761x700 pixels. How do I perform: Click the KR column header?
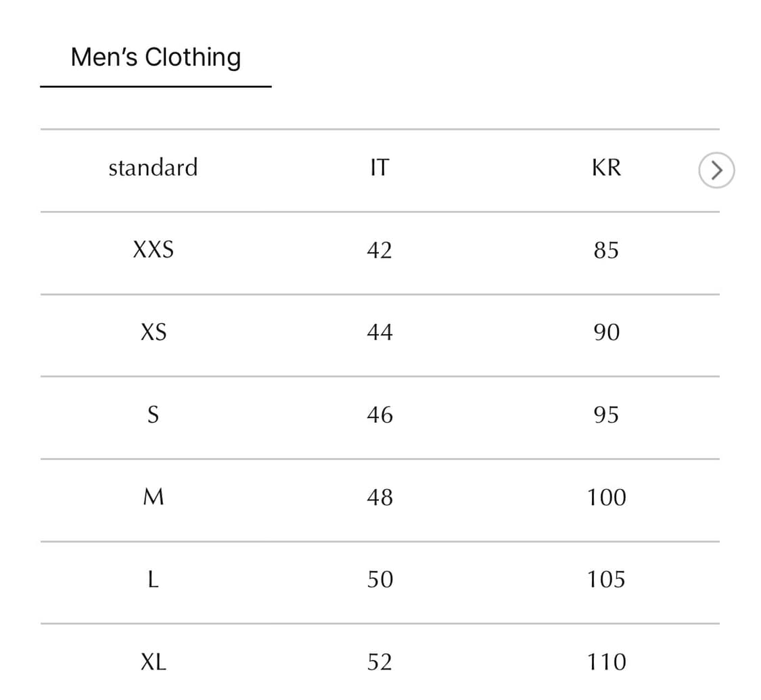pos(606,168)
